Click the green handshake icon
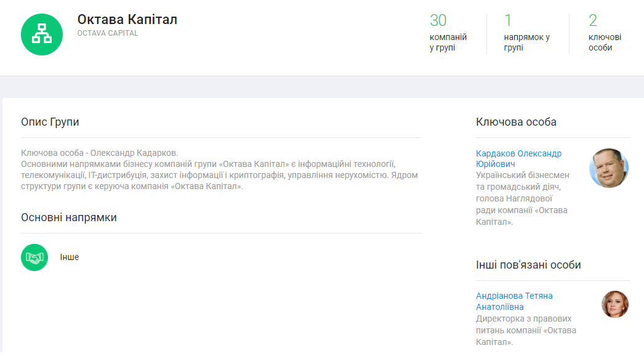This screenshot has height=361, width=644. click(34, 258)
